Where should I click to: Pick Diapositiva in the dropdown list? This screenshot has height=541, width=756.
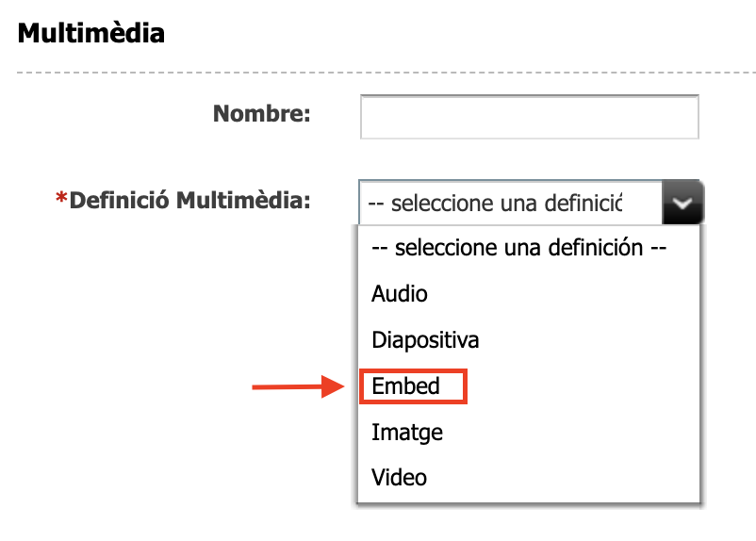(x=425, y=339)
